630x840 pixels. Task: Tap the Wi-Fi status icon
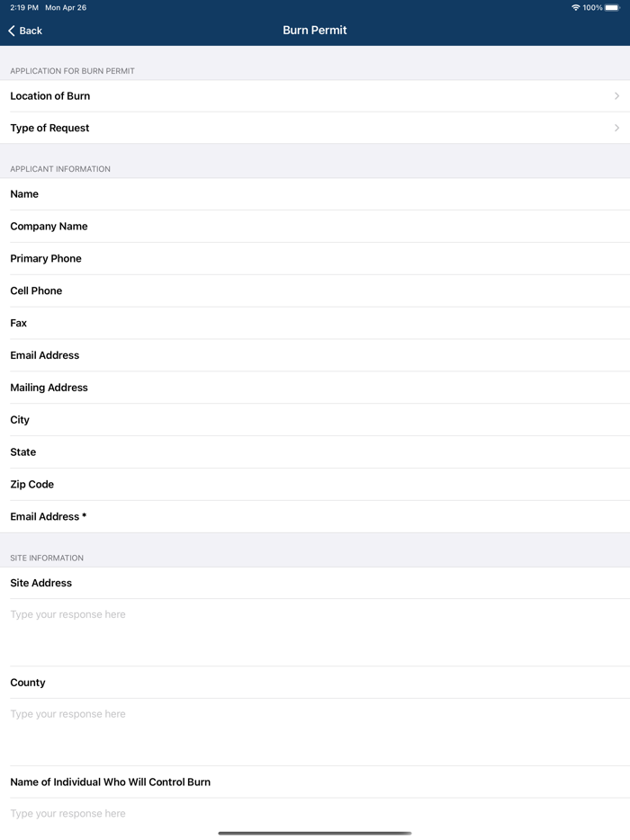click(577, 7)
